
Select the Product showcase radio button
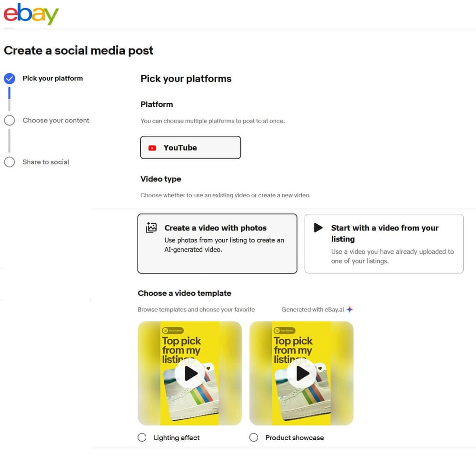coord(254,437)
